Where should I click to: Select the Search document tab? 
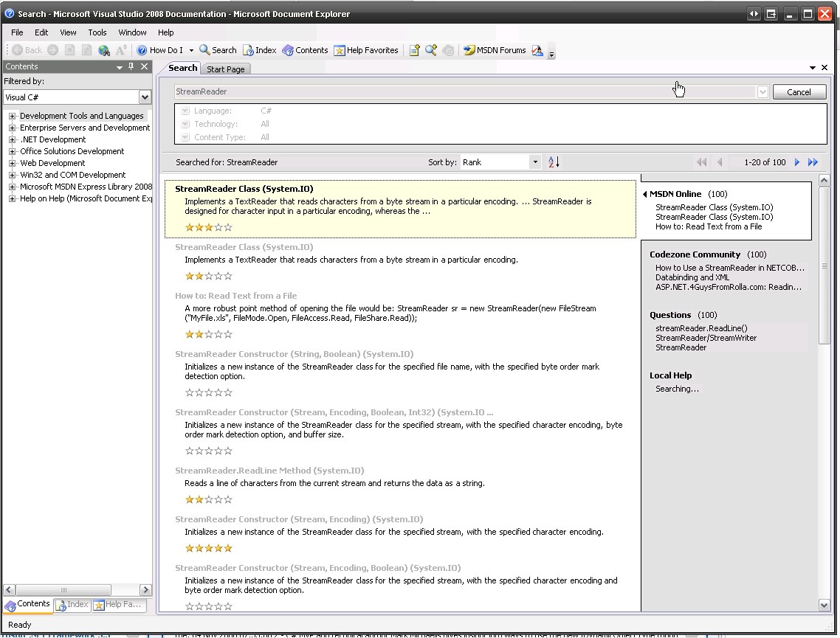pyautogui.click(x=182, y=68)
